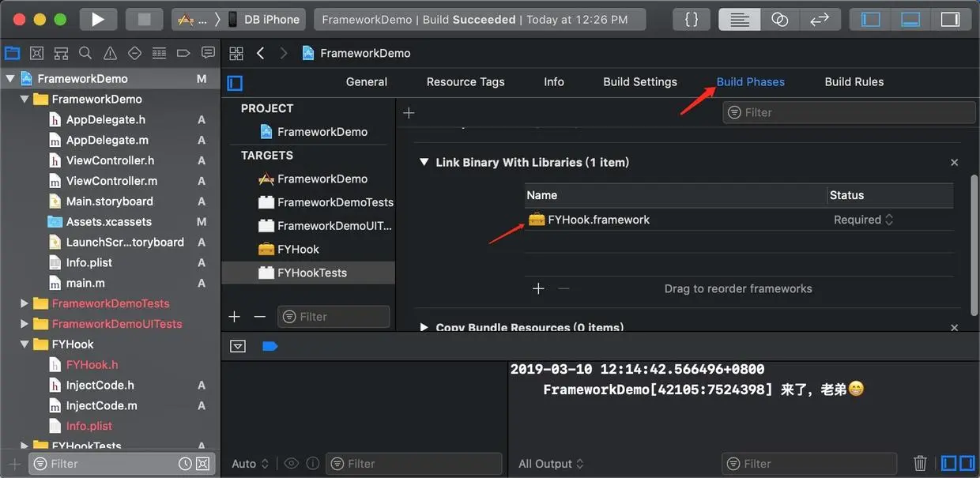The height and width of the screenshot is (478, 980).
Task: Open AppDelegate.m in navigator
Action: coord(107,140)
